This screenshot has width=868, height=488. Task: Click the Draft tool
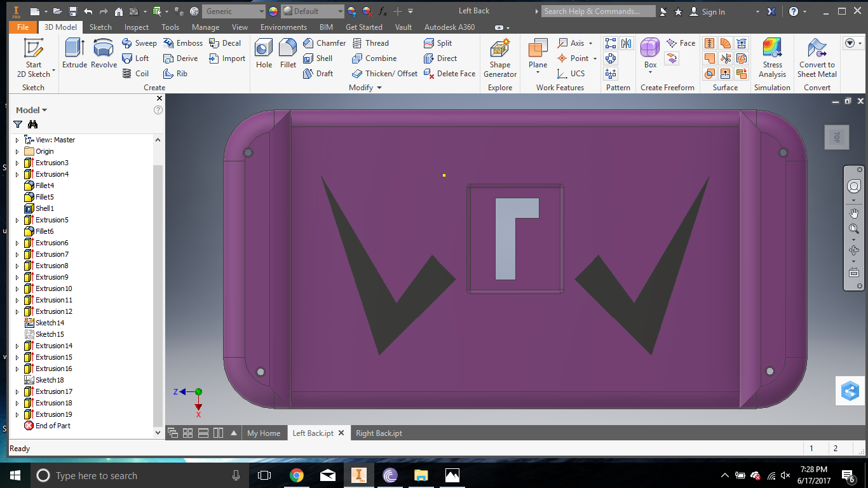[318, 74]
